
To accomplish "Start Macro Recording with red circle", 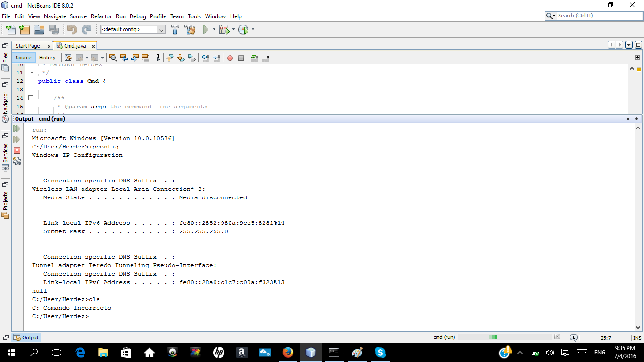I will point(230,58).
